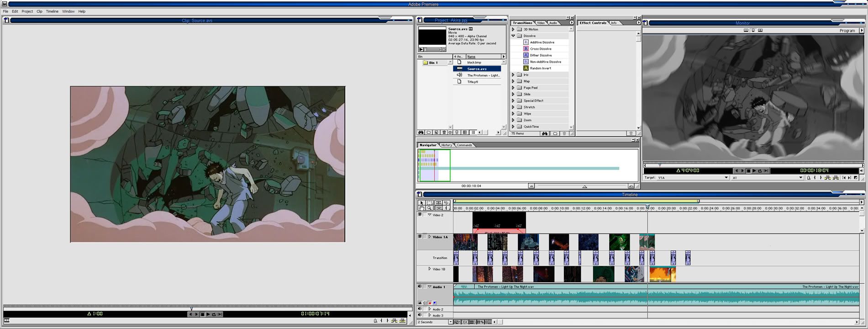
Task: Select the Razor tool in Timeline
Action: (x=447, y=202)
